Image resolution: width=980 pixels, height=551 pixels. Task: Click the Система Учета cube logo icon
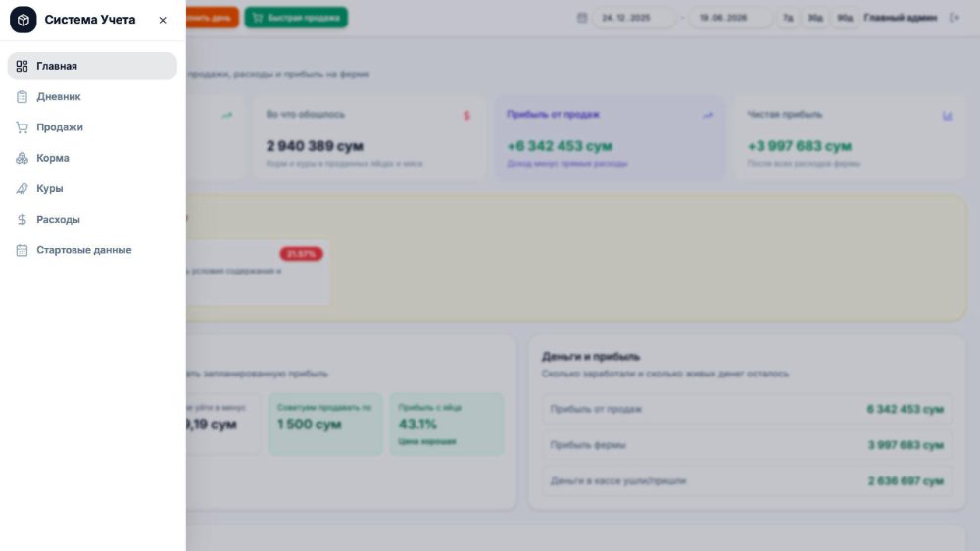pyautogui.click(x=24, y=20)
